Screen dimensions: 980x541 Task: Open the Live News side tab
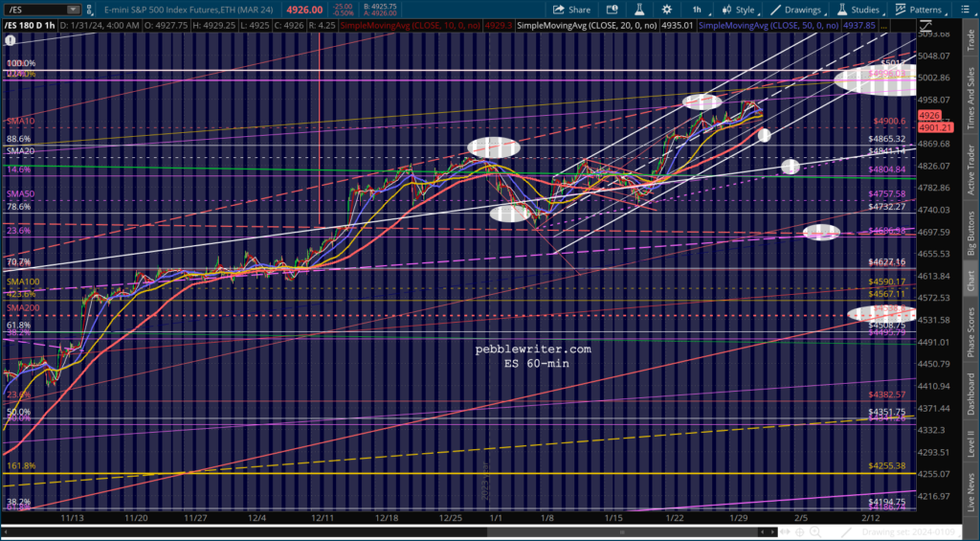[971, 491]
